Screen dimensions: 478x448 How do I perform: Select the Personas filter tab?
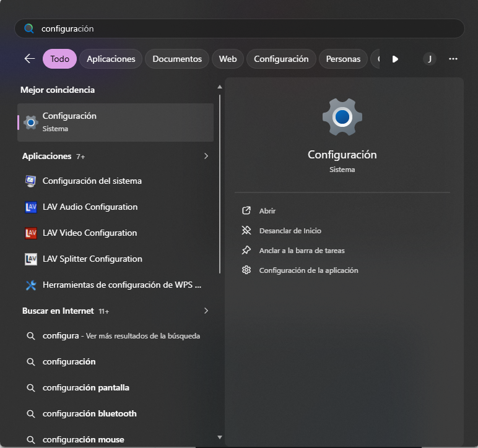pyautogui.click(x=343, y=59)
